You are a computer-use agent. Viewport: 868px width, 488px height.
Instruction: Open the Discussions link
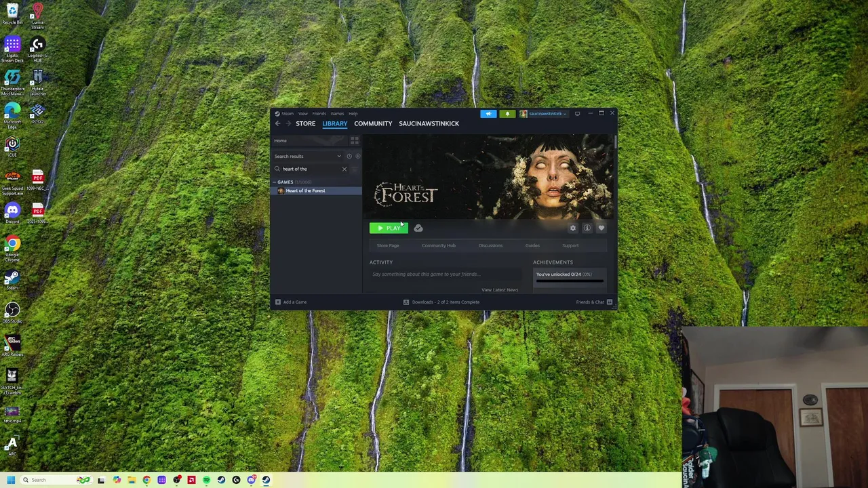(x=490, y=245)
